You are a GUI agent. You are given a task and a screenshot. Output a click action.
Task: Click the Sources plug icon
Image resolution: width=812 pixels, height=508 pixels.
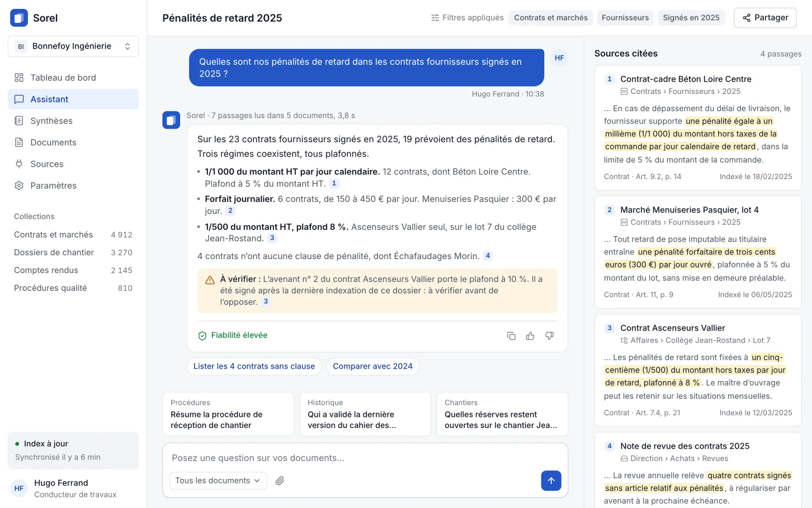coord(19,164)
